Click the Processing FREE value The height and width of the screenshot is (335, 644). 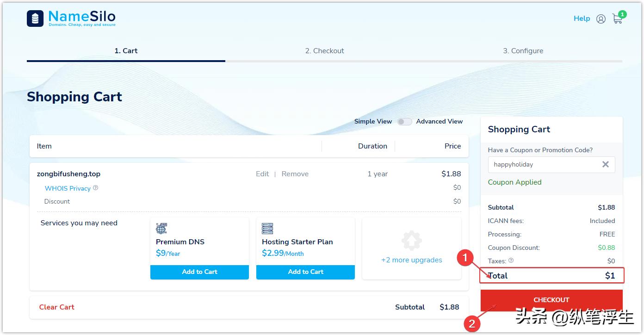point(607,234)
